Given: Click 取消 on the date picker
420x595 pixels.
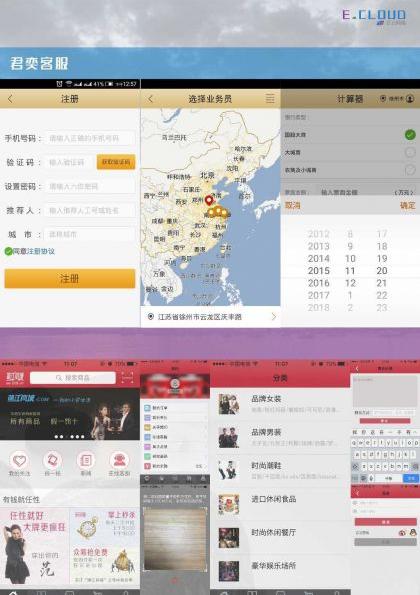Looking at the screenshot, I should coord(293,205).
